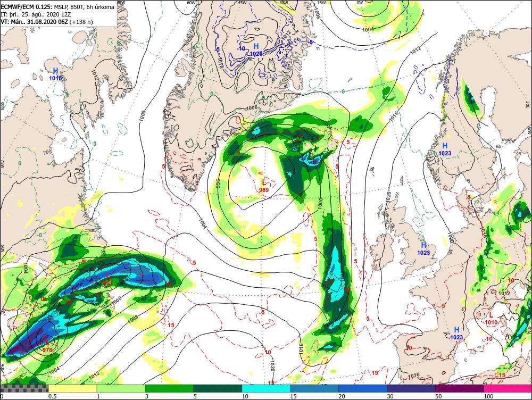Click the valid time 'VT: Mán.. 31.08.2020 06Z'

(34, 22)
